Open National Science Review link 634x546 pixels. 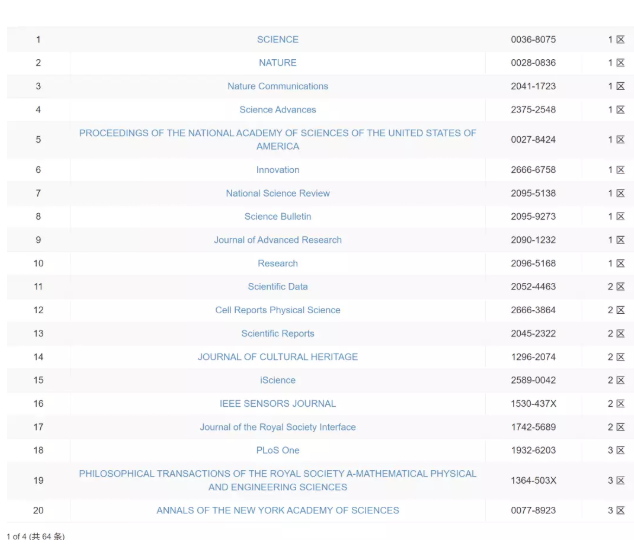pyautogui.click(x=278, y=193)
